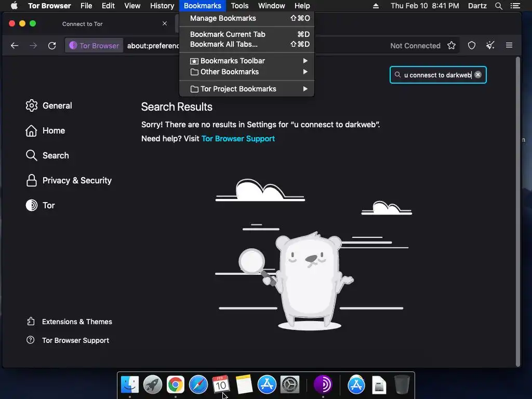532x399 pixels.
Task: Click the vertical page scrollbar
Action: click(518, 212)
